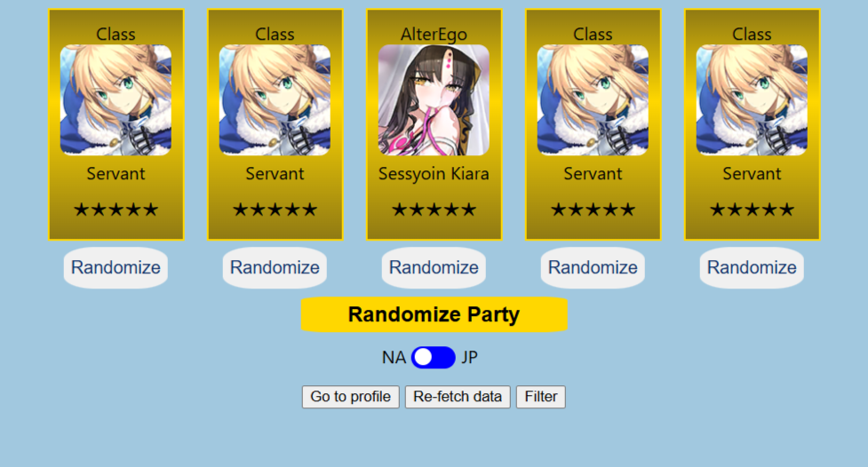868x467 pixels.
Task: Click the Sessyoin Kiara name text
Action: (x=434, y=174)
